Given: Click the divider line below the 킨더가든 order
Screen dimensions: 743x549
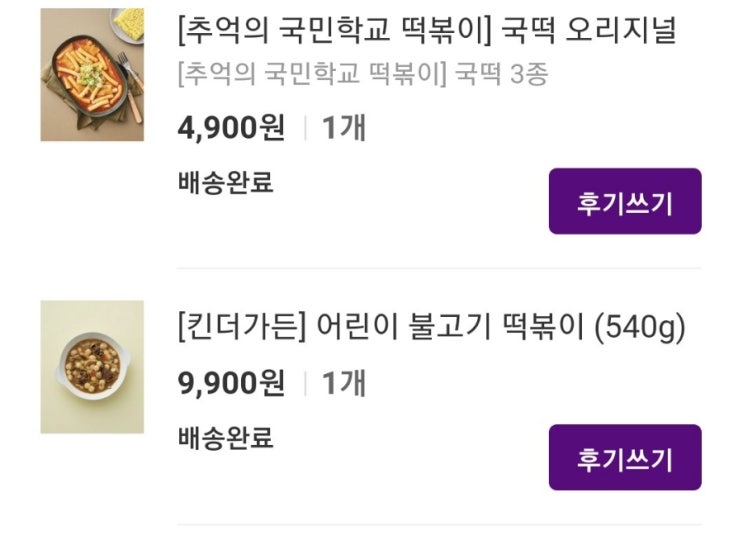Looking at the screenshot, I should click(439, 524).
